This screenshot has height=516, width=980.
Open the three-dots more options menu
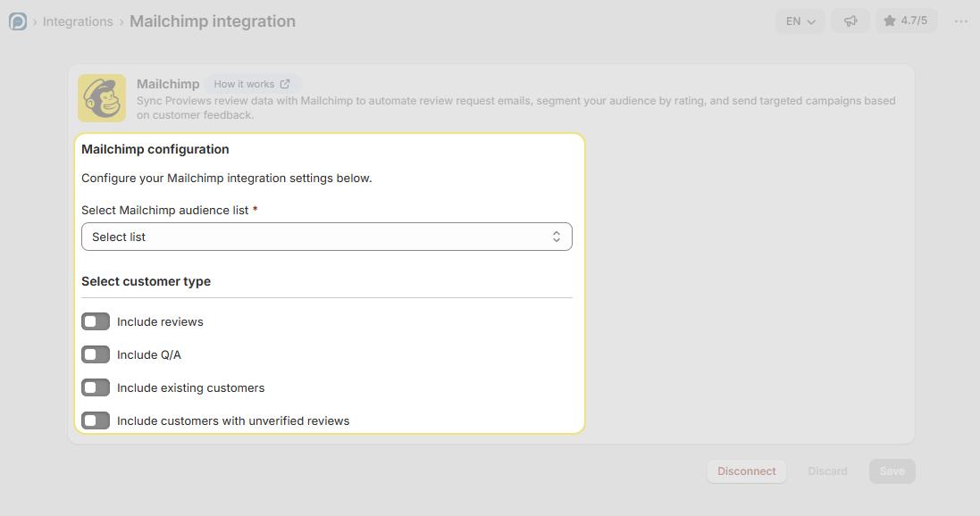pos(960,21)
